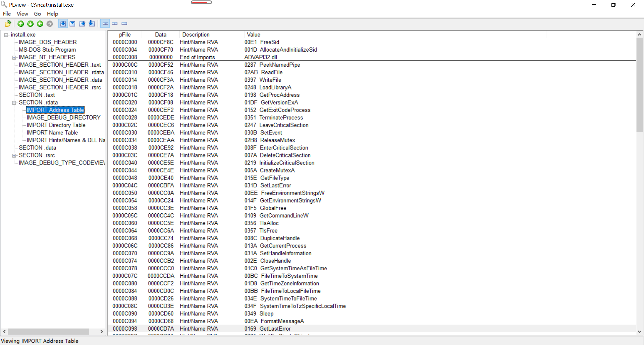This screenshot has width=644, height=345.
Task: Click the PeekNamedPipe value
Action: click(x=272, y=65)
